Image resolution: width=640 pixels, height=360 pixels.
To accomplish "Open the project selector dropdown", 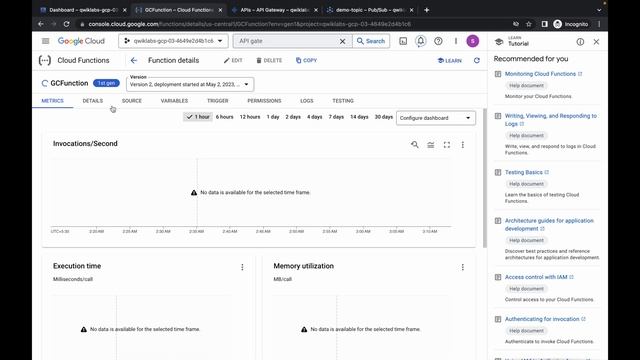I will (x=173, y=41).
